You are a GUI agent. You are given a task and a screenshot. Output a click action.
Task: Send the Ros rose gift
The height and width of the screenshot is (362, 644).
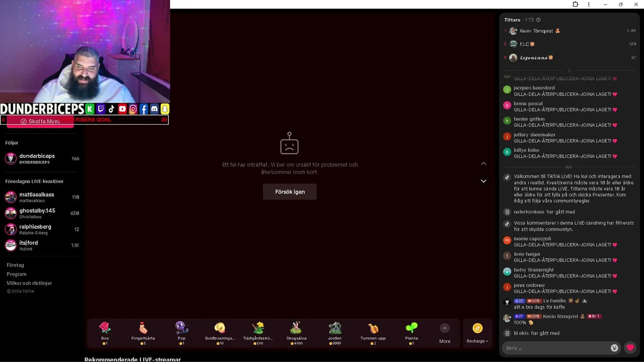pyautogui.click(x=105, y=333)
